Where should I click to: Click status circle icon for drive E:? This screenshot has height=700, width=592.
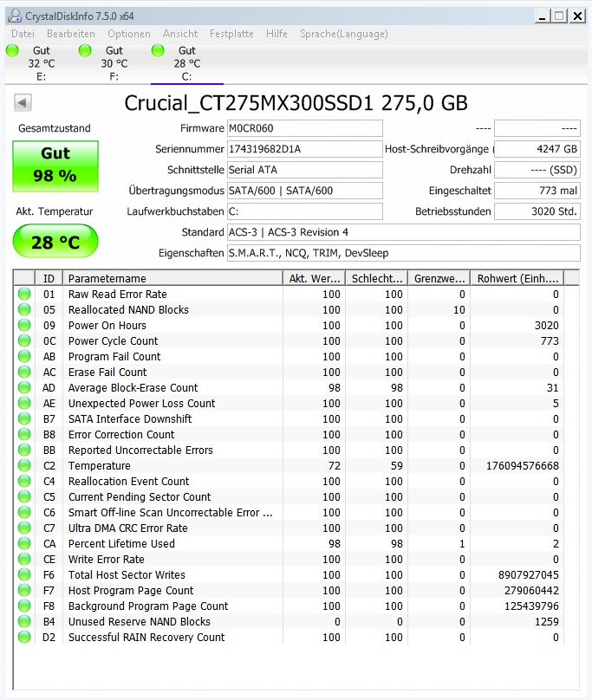click(x=12, y=50)
